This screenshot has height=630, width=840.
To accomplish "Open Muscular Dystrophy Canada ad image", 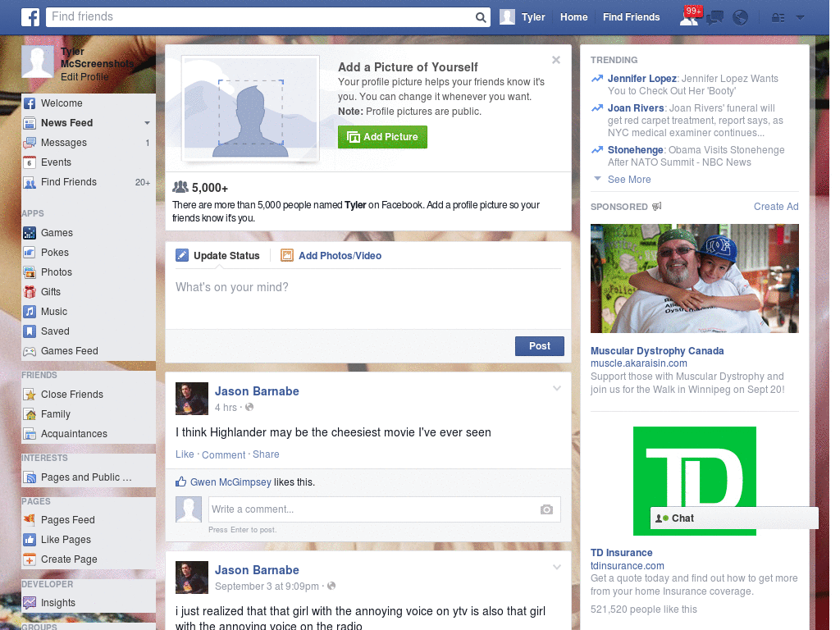I will pyautogui.click(x=694, y=279).
